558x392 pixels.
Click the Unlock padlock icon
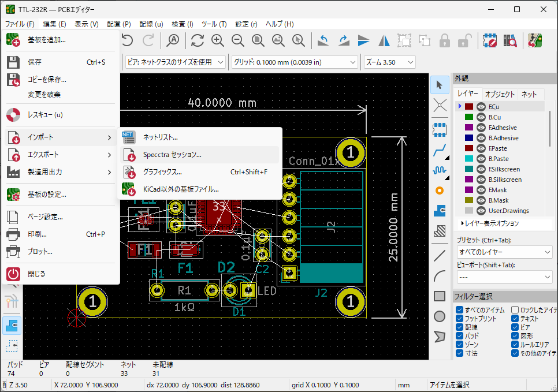(x=465, y=40)
